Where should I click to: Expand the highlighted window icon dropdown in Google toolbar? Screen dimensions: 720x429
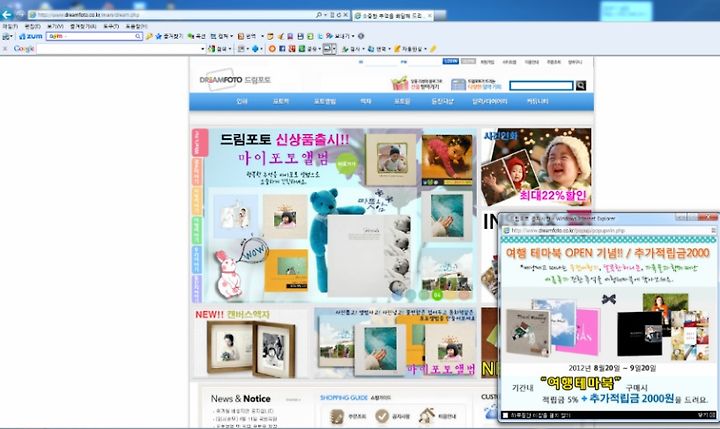pyautogui.click(x=334, y=49)
